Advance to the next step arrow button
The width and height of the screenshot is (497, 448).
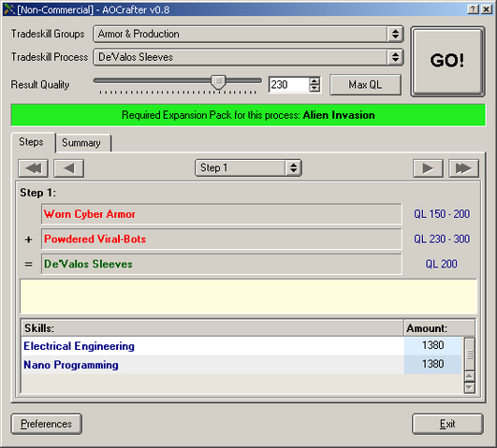(x=428, y=168)
